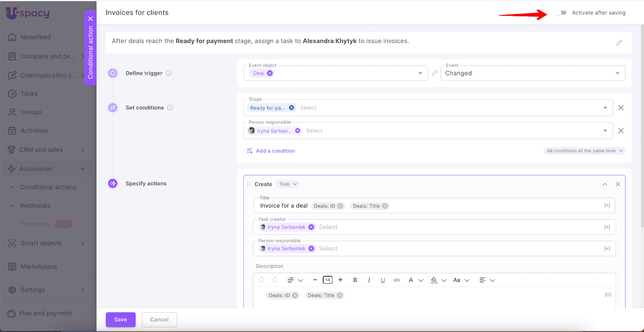Click info icon beside Define trigger
Screen dimensions: 644x332
169,73
